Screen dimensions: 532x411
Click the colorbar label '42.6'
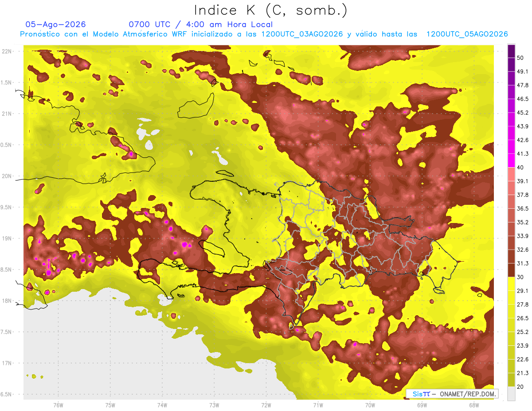tap(522, 140)
